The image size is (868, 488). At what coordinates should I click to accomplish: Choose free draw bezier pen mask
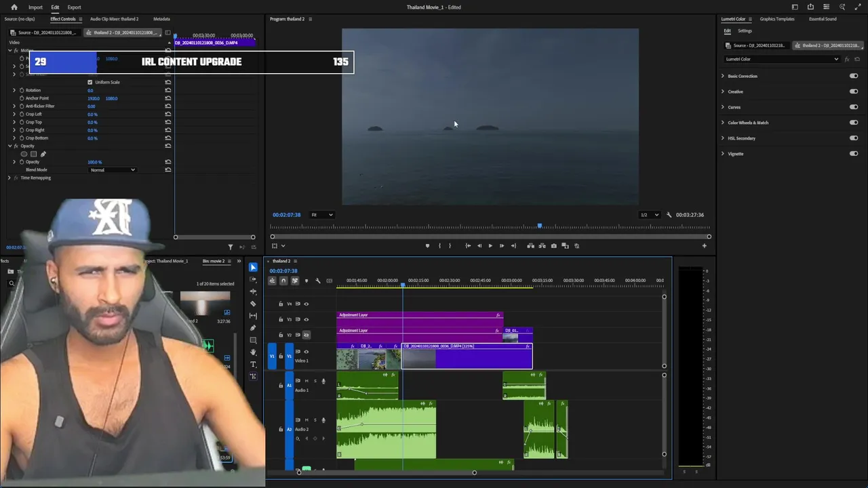(x=43, y=154)
